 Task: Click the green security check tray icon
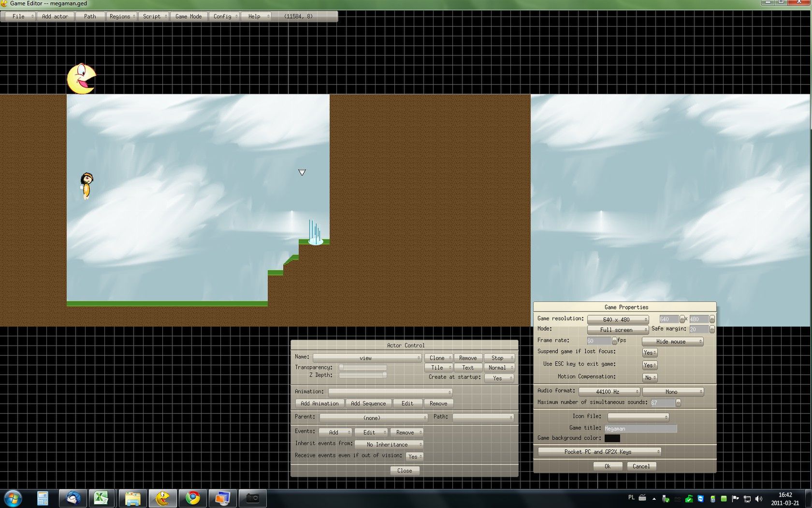tap(689, 498)
